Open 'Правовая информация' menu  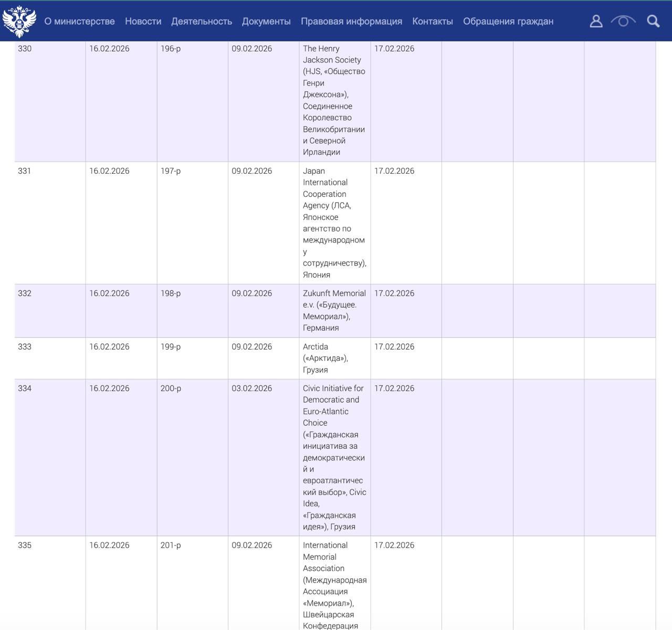[x=351, y=22]
